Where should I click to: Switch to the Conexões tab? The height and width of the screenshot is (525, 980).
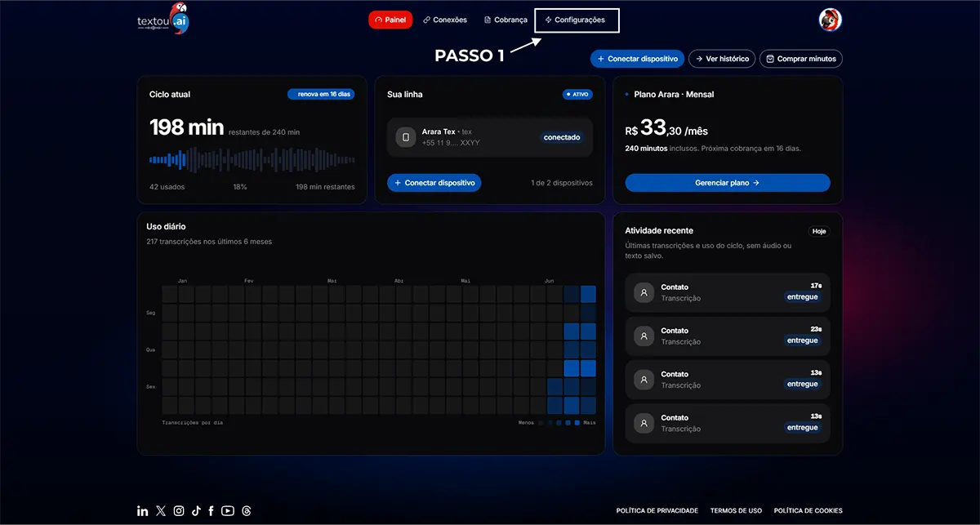445,20
